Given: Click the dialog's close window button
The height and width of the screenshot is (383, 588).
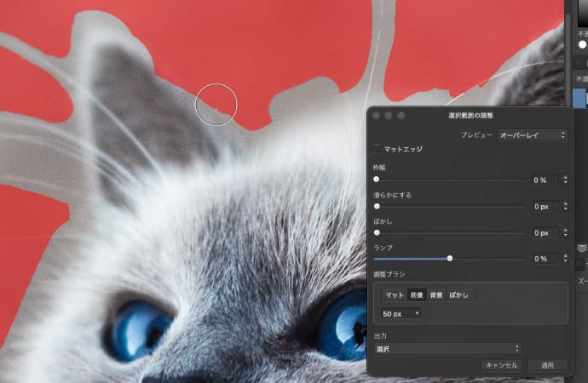Looking at the screenshot, I should pos(376,115).
